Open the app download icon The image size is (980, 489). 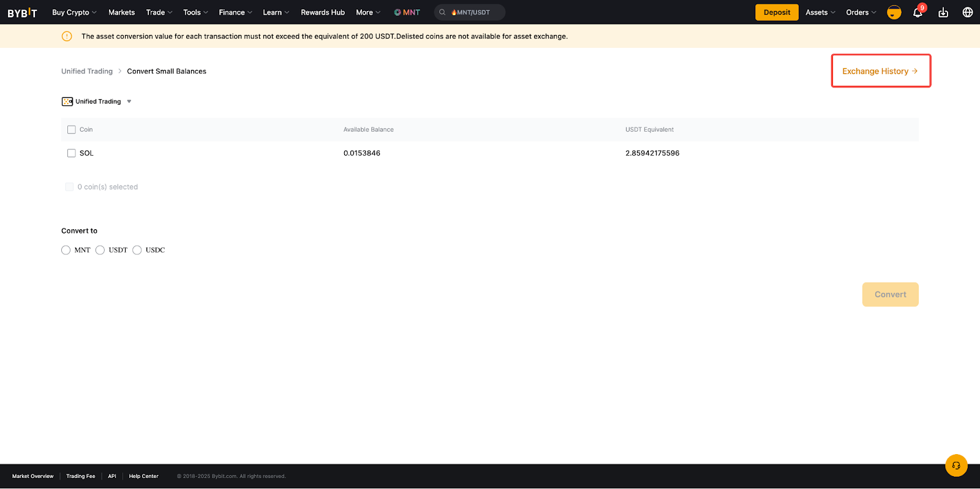click(x=943, y=13)
